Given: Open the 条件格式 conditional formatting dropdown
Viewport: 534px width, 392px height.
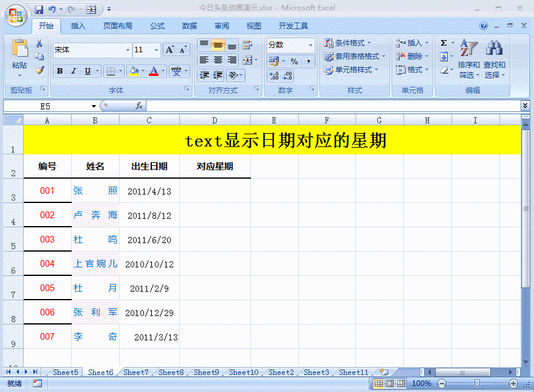Looking at the screenshot, I should 349,43.
